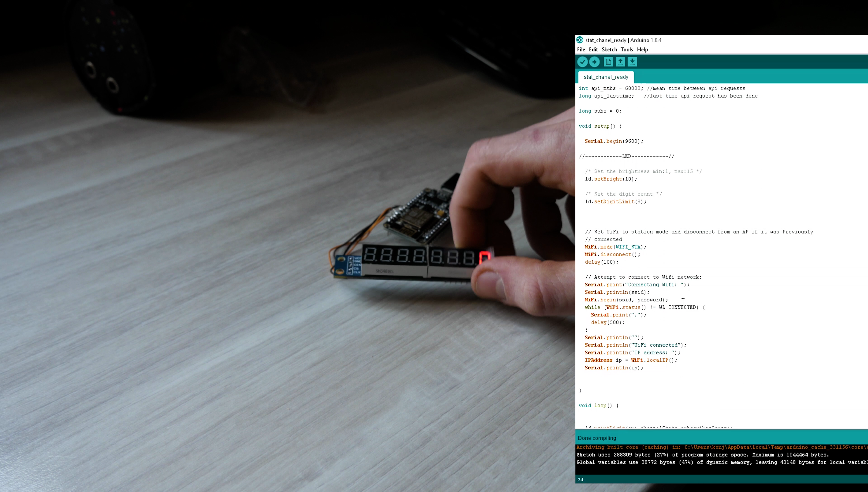Click the Edit menu item
The height and width of the screenshot is (492, 868).
tap(593, 49)
